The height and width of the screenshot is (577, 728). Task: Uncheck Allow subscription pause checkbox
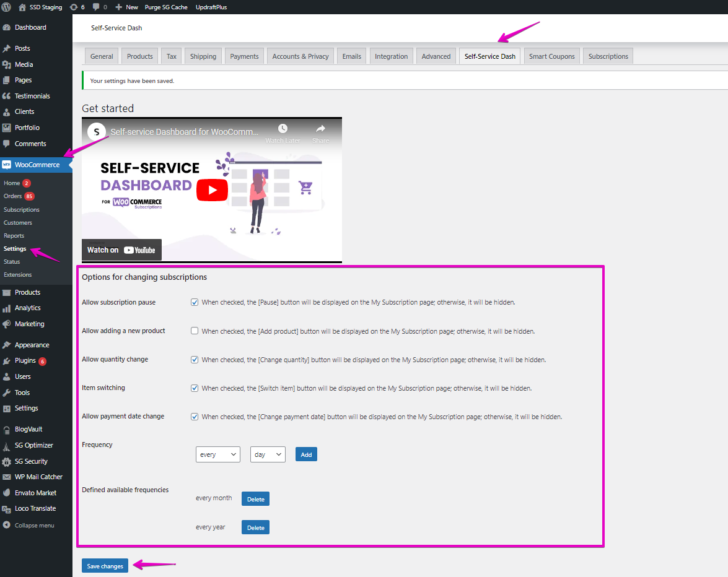(195, 302)
